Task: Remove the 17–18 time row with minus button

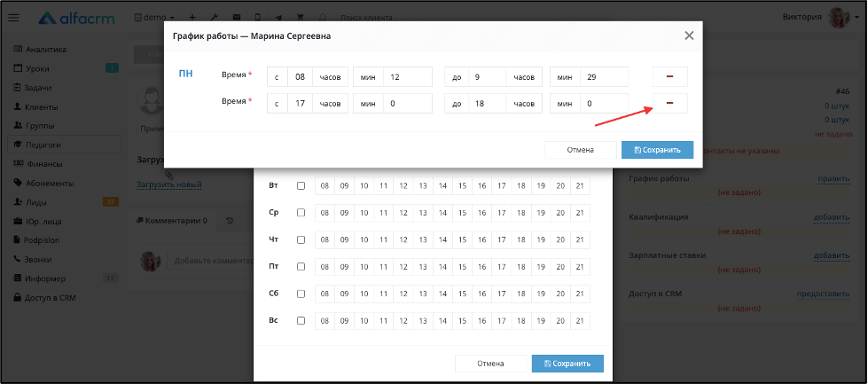Action: click(x=669, y=104)
